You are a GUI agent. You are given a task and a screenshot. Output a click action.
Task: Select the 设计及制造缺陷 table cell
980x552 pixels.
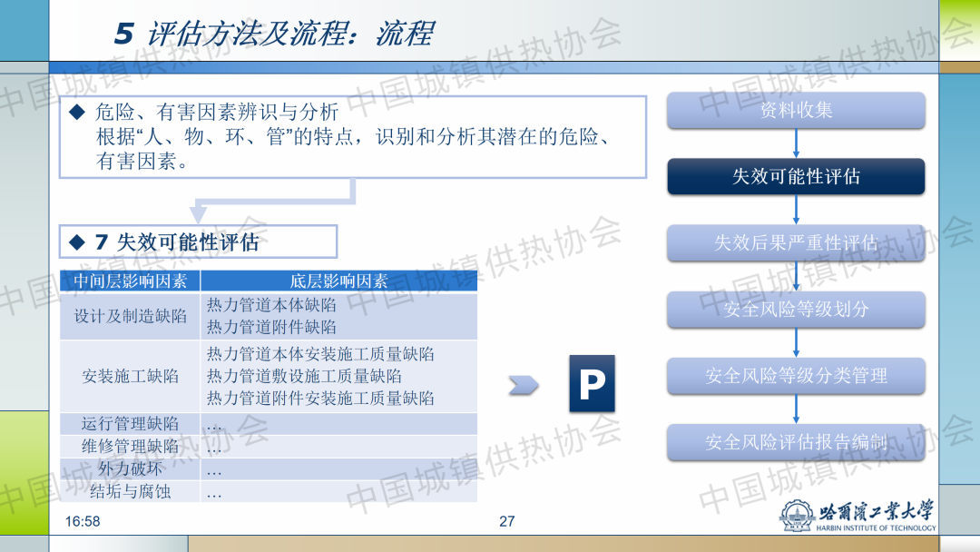(131, 316)
